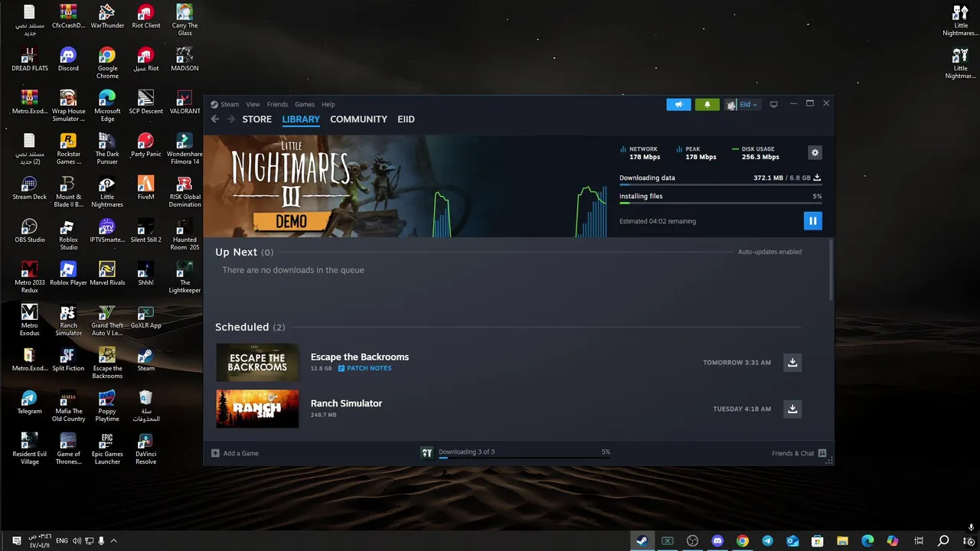Download Escape the Backrooms update now
Image resolution: width=980 pixels, height=551 pixels.
point(792,362)
